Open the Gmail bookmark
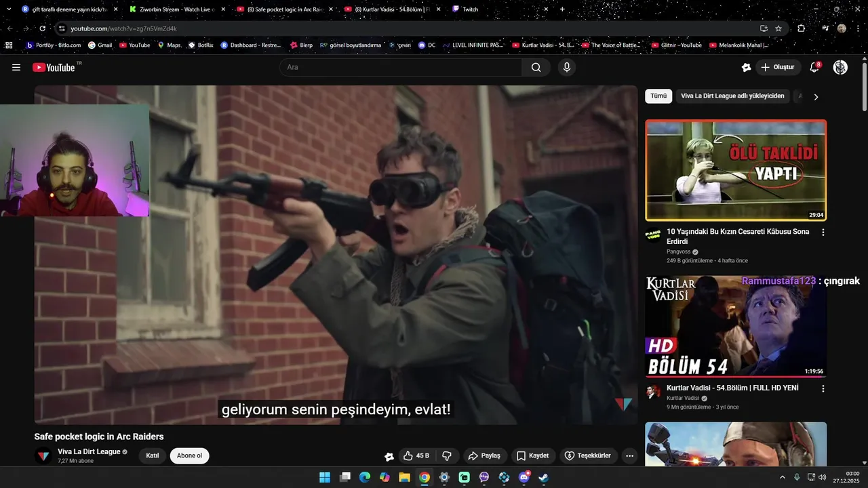Screen dimensions: 868x488 tap(100, 45)
